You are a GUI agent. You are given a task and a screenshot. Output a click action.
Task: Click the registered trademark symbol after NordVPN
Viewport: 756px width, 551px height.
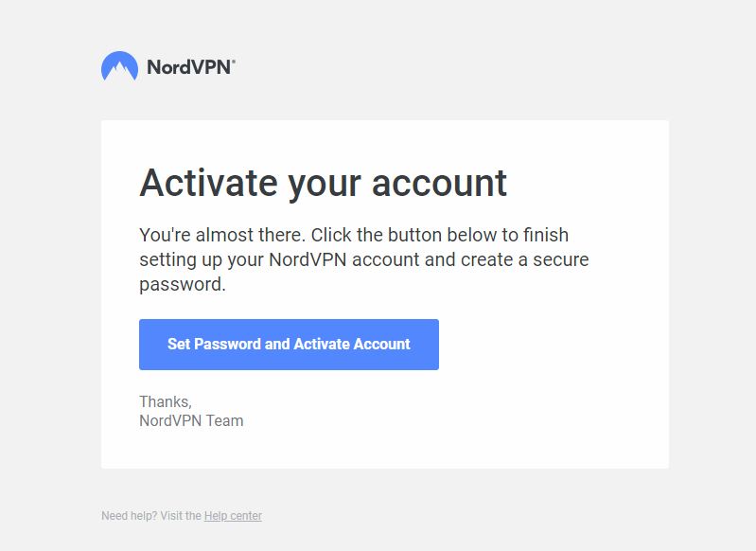click(234, 62)
